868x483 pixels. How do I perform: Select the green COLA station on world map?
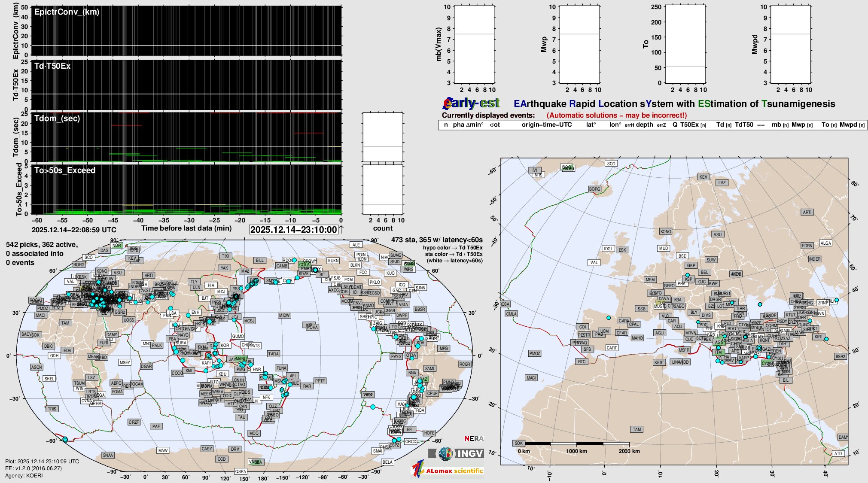click(304, 265)
